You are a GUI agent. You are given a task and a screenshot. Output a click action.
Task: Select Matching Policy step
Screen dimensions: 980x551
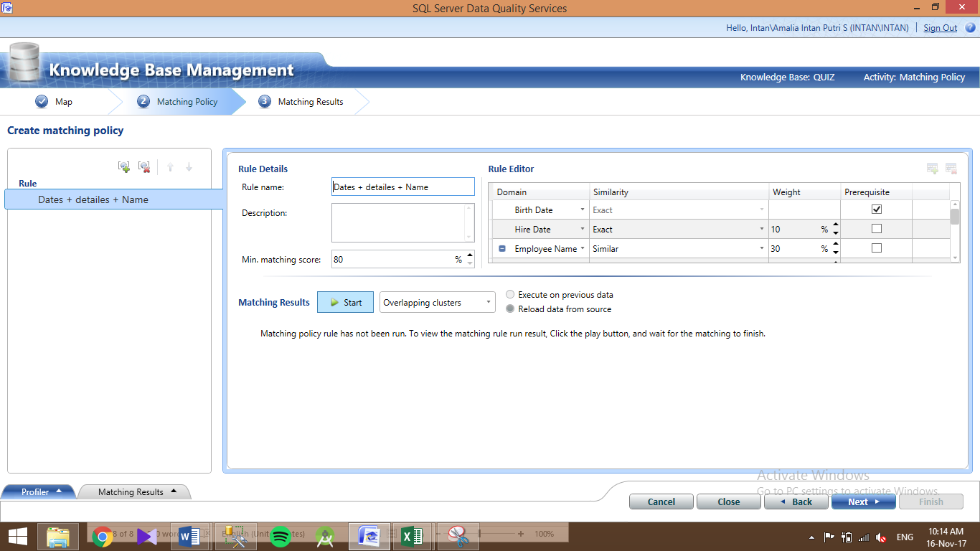[x=177, y=102]
